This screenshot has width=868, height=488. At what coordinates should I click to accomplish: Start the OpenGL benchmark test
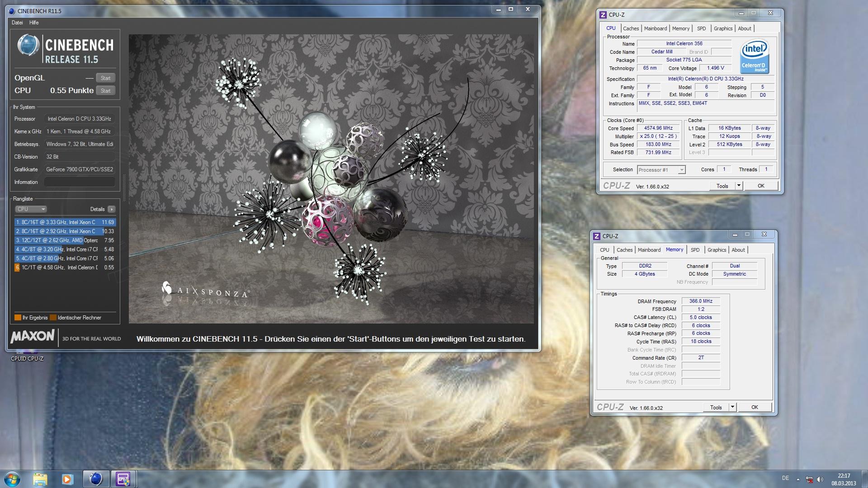tap(106, 78)
